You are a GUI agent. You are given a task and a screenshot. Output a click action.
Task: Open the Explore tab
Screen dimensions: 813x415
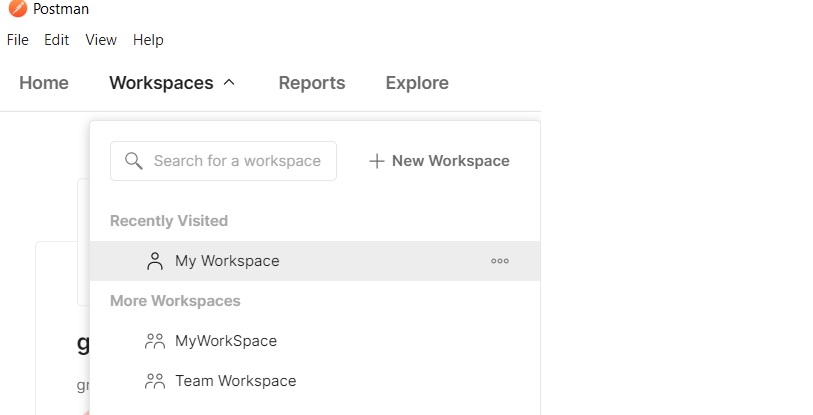(x=417, y=83)
